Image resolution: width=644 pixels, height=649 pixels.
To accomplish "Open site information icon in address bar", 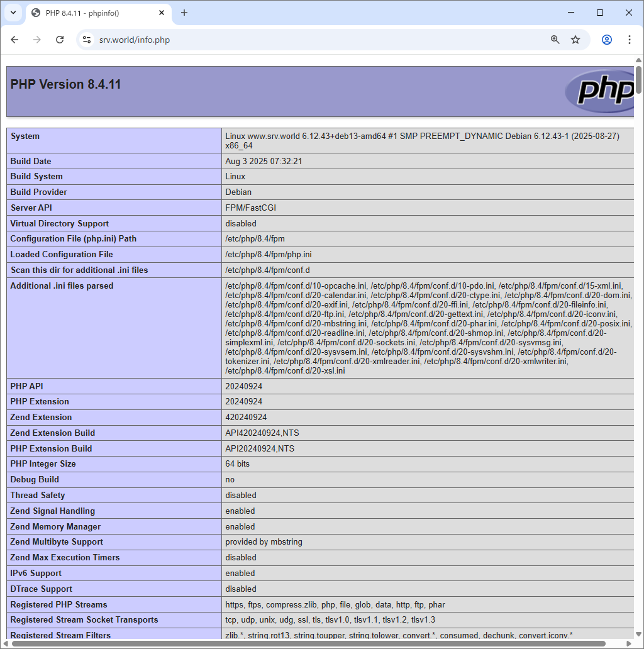I will 87,40.
